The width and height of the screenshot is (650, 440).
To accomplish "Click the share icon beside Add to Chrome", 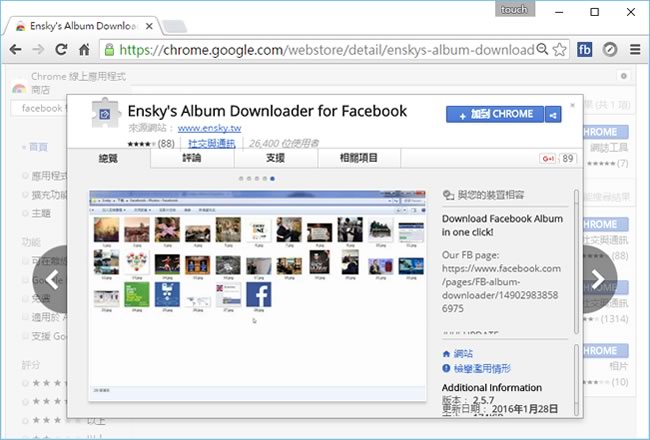I will pos(553,114).
